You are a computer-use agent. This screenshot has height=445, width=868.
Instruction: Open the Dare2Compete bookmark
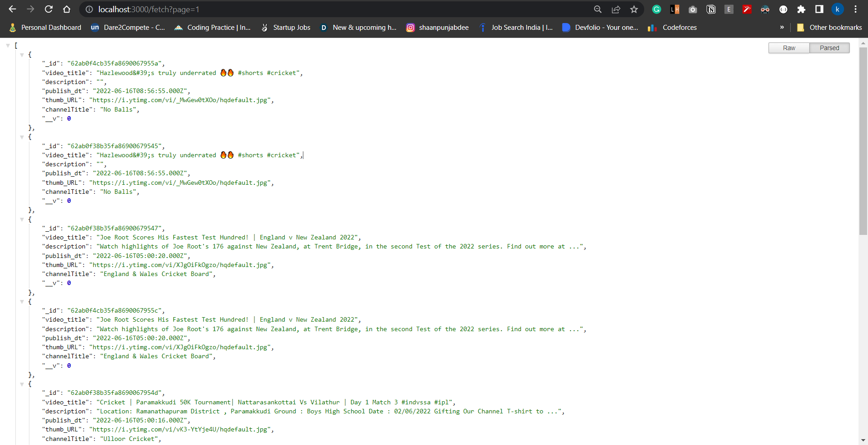click(128, 28)
